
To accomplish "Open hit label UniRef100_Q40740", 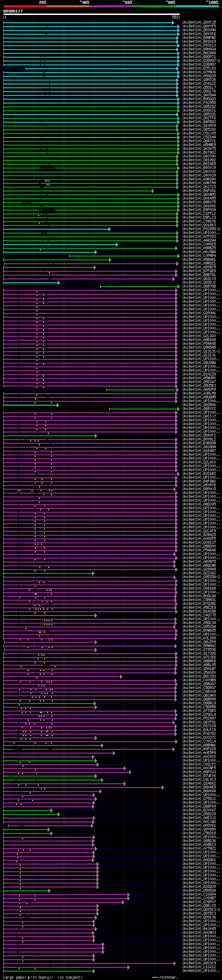I will (x=199, y=156).
